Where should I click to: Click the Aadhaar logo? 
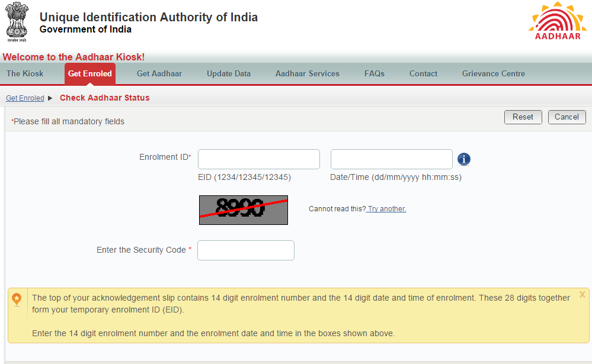tap(558, 21)
